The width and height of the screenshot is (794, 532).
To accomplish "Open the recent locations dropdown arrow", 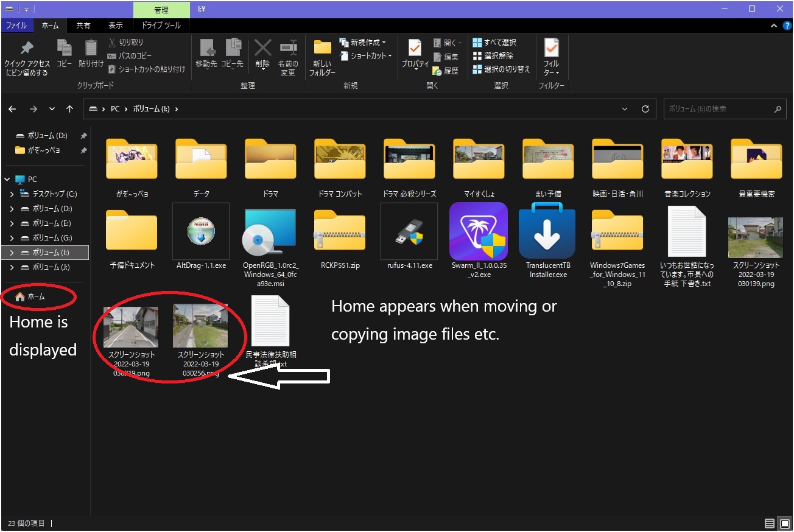I will 52,109.
